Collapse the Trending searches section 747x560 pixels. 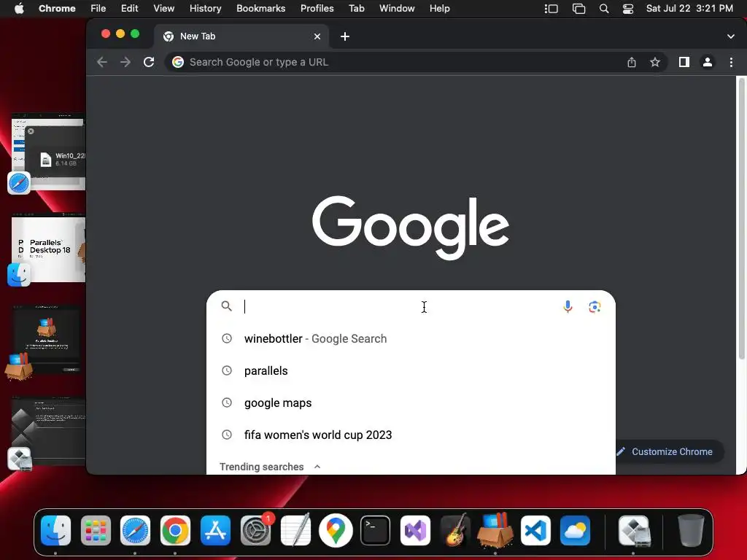(317, 467)
